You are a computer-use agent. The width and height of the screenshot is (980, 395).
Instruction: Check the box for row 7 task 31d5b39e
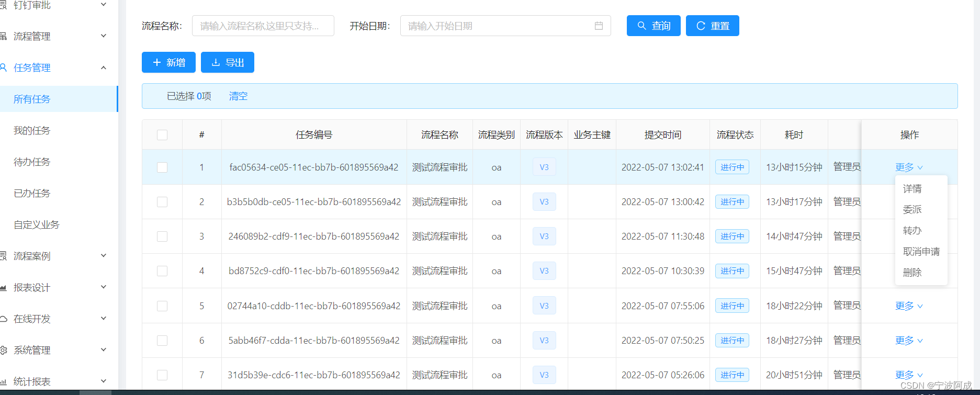162,375
